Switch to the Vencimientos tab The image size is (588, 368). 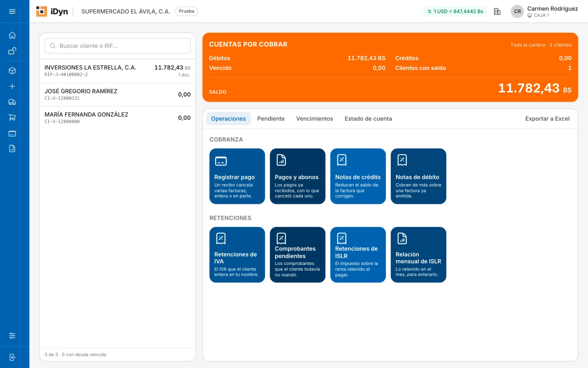315,118
